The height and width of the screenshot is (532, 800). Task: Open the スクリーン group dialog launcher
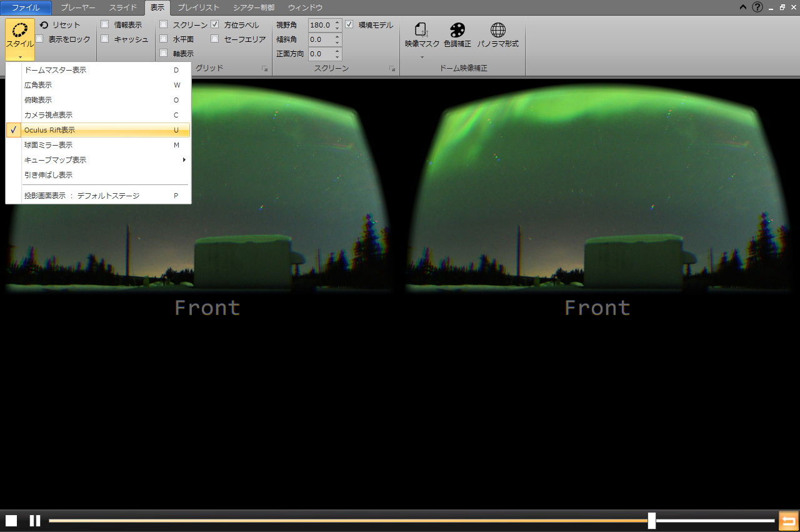tap(392, 68)
